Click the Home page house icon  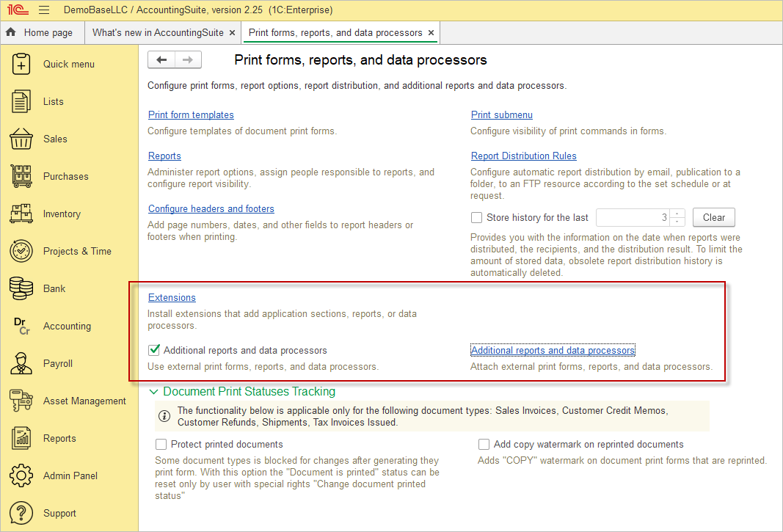click(x=11, y=32)
